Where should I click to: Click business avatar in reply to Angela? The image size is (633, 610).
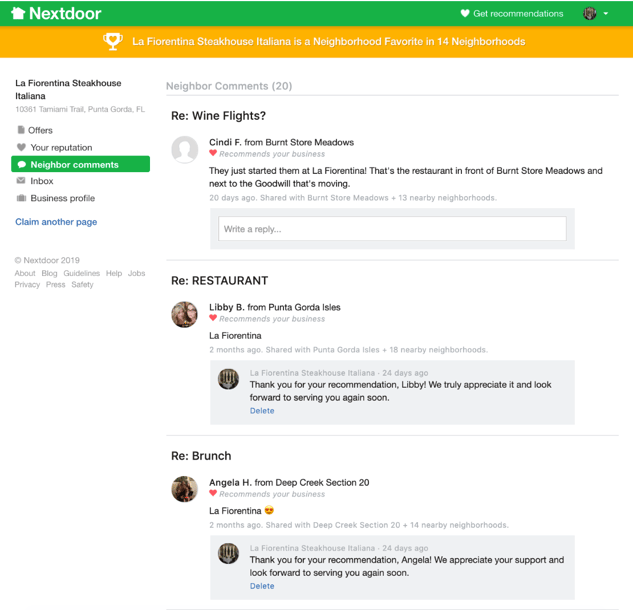[228, 553]
